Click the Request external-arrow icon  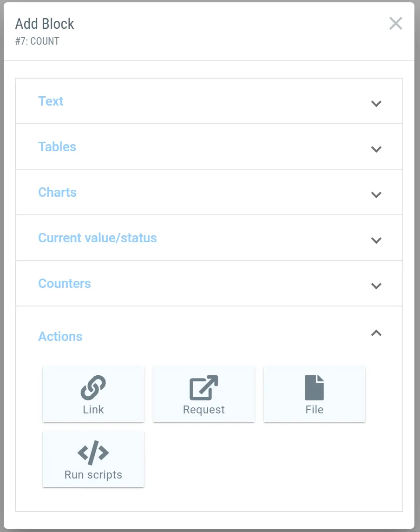pos(204,387)
